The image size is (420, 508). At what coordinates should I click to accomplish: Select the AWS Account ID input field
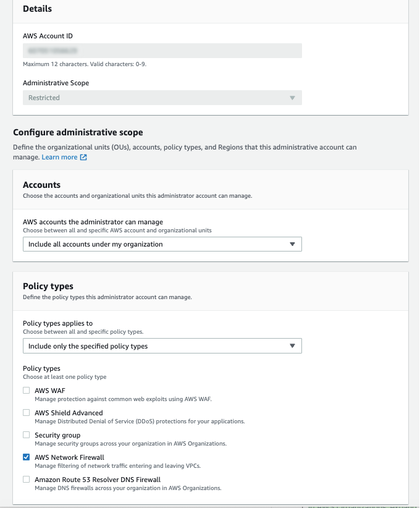(162, 50)
